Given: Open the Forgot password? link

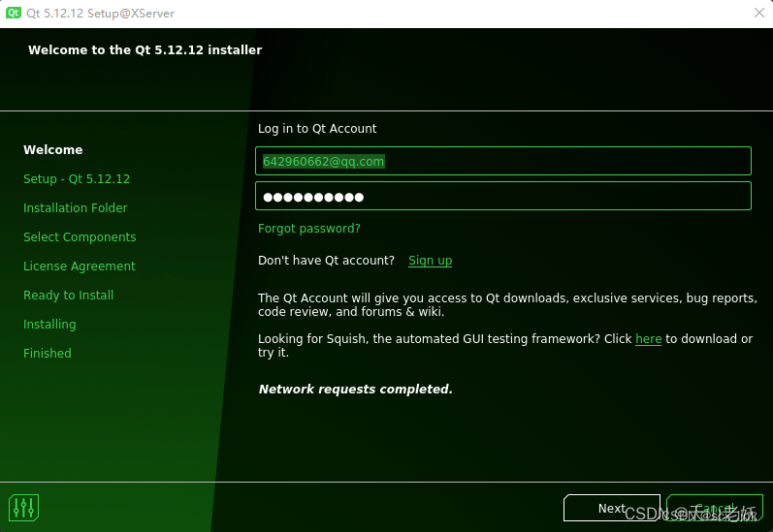Looking at the screenshot, I should tap(309, 229).
